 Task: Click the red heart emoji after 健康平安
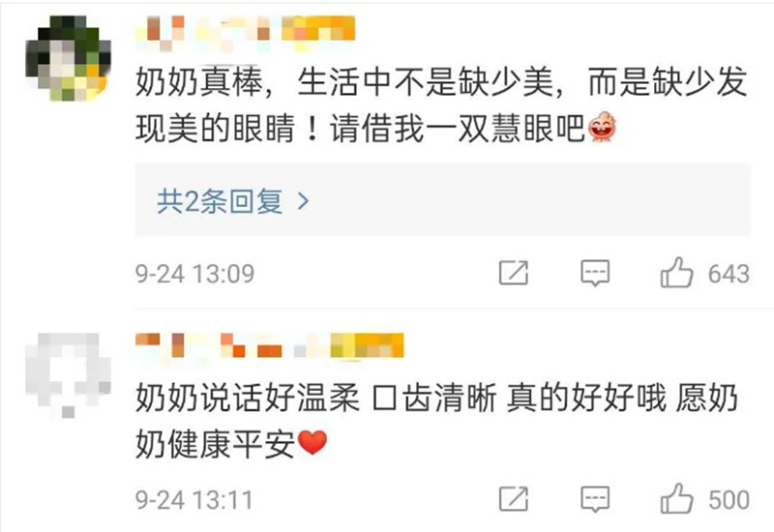tap(312, 443)
